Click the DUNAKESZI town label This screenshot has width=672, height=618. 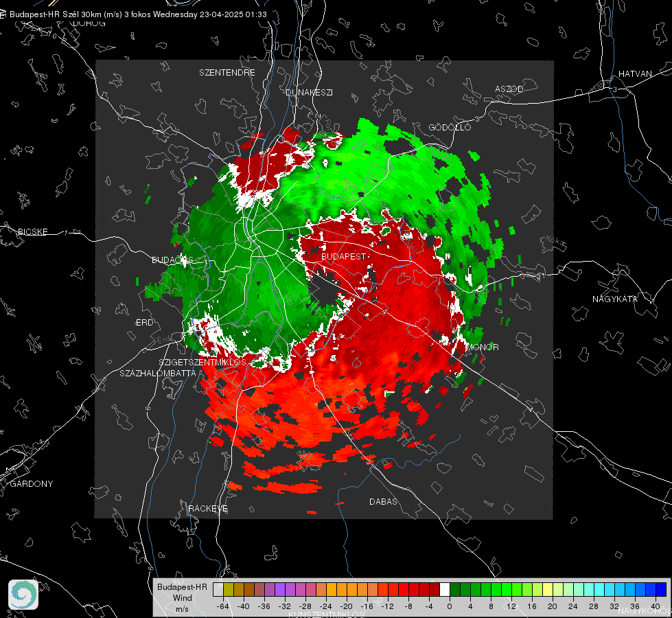309,92
